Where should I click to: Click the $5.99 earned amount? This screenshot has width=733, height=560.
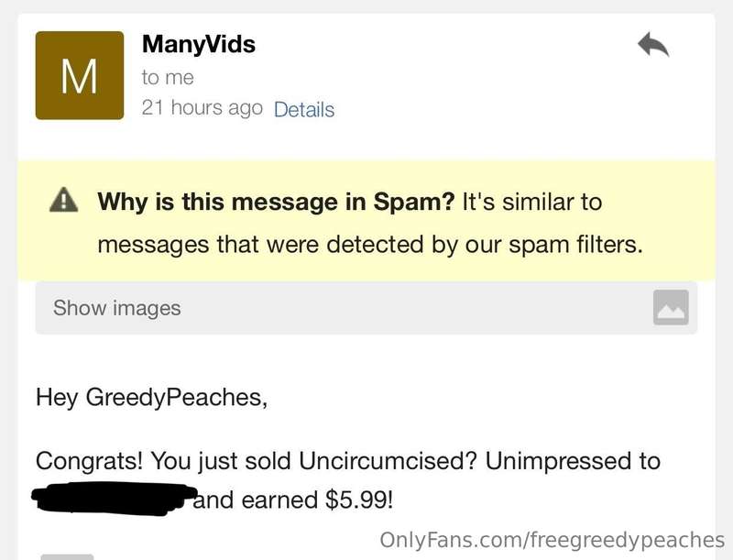359,500
